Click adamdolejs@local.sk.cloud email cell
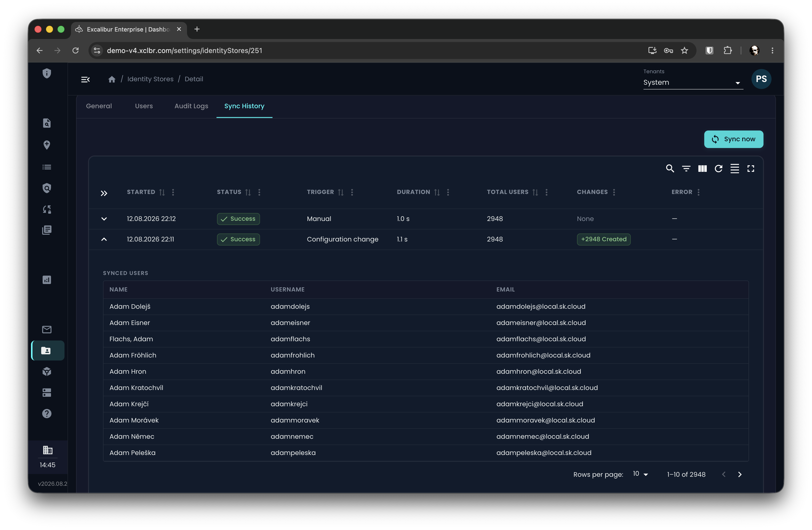 541,306
